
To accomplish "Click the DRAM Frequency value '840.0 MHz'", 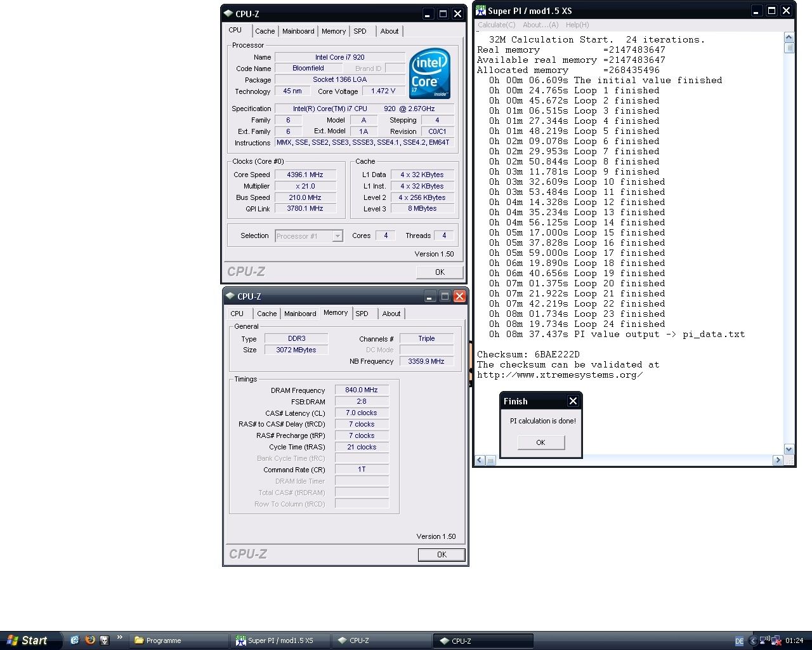I will 362,390.
